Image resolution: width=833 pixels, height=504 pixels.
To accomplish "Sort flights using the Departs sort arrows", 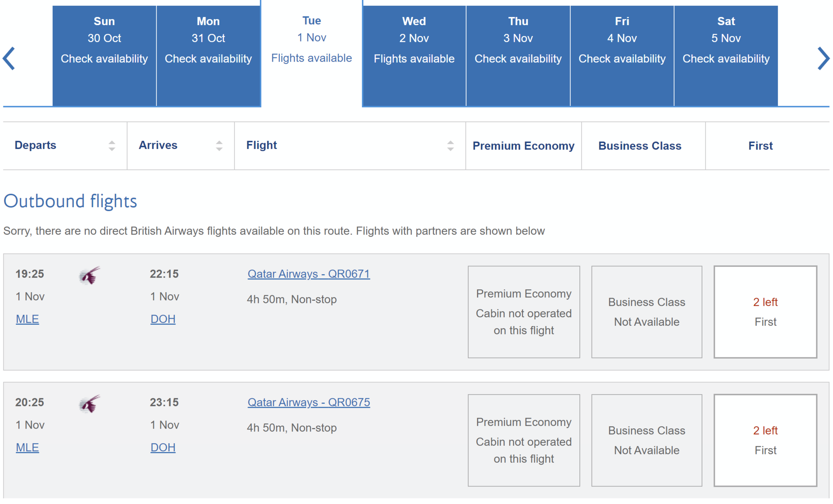I will pos(112,145).
